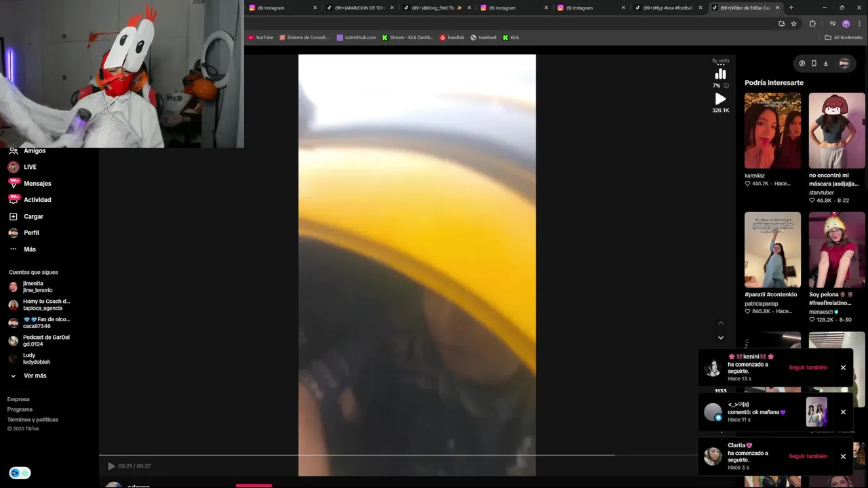Play the video with the play button
The image size is (868, 488).
click(111, 466)
